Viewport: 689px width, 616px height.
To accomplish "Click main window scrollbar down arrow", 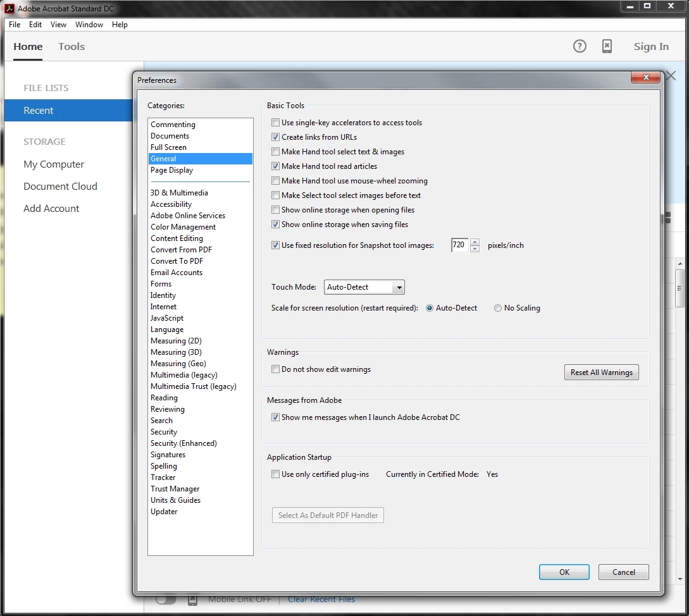I will click(680, 579).
